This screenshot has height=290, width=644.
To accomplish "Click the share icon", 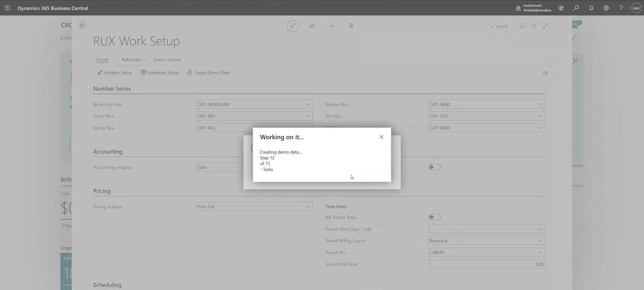I will click(312, 26).
